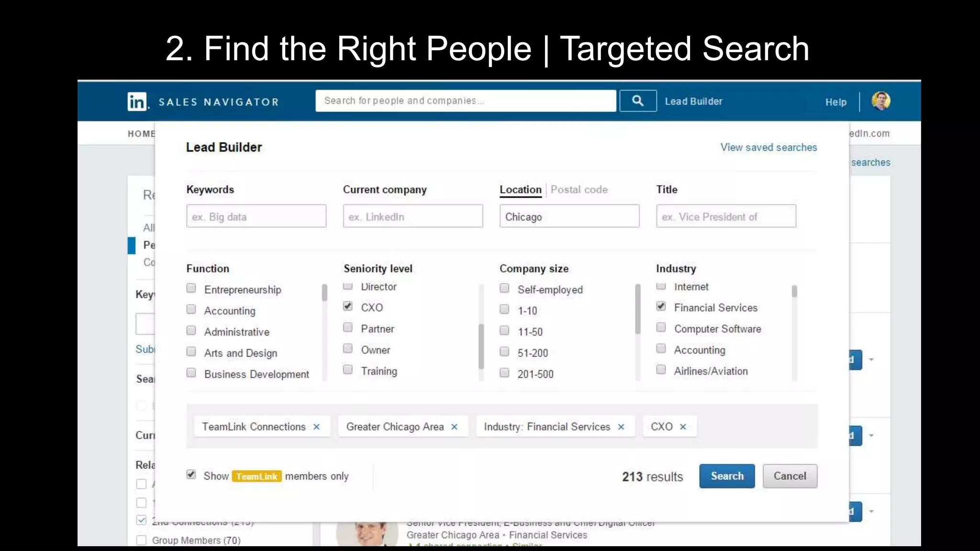Viewport: 980px width, 551px height.
Task: Click the 213 results count
Action: pos(652,477)
